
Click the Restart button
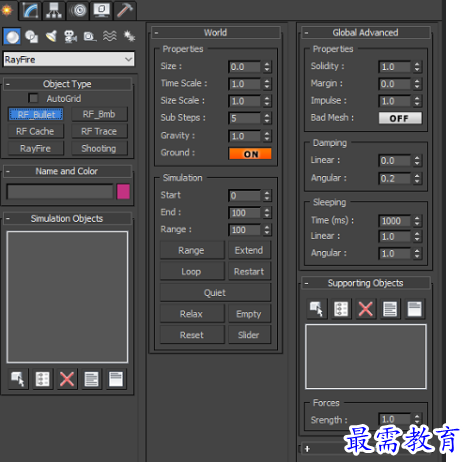249,272
